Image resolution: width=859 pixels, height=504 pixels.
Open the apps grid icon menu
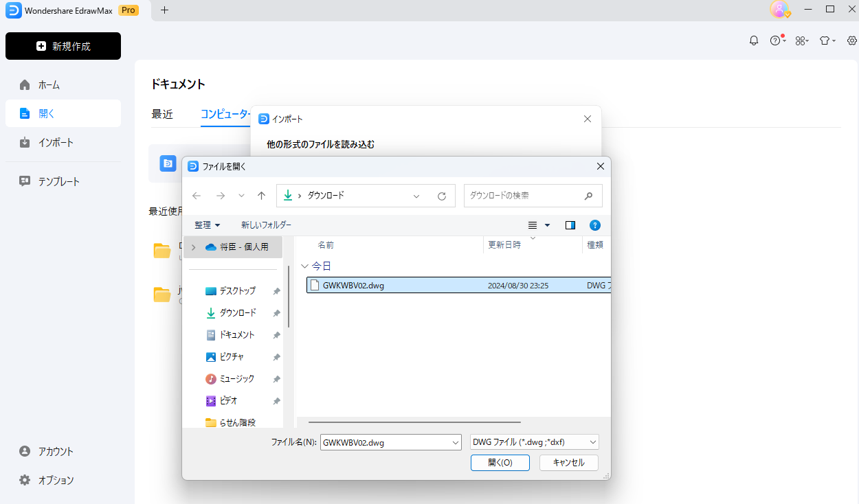coord(802,41)
